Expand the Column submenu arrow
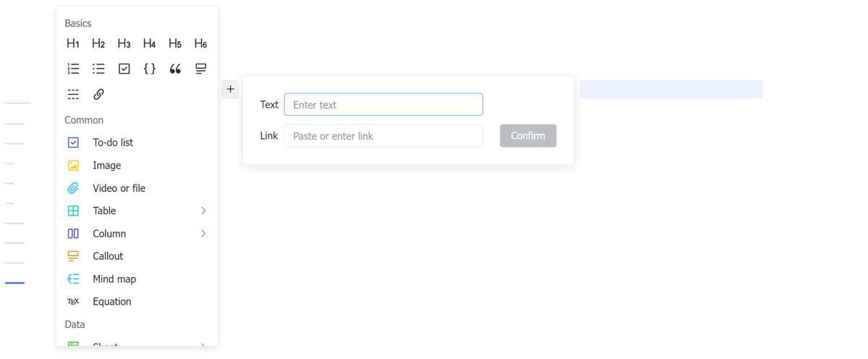868x359 pixels. tap(203, 234)
